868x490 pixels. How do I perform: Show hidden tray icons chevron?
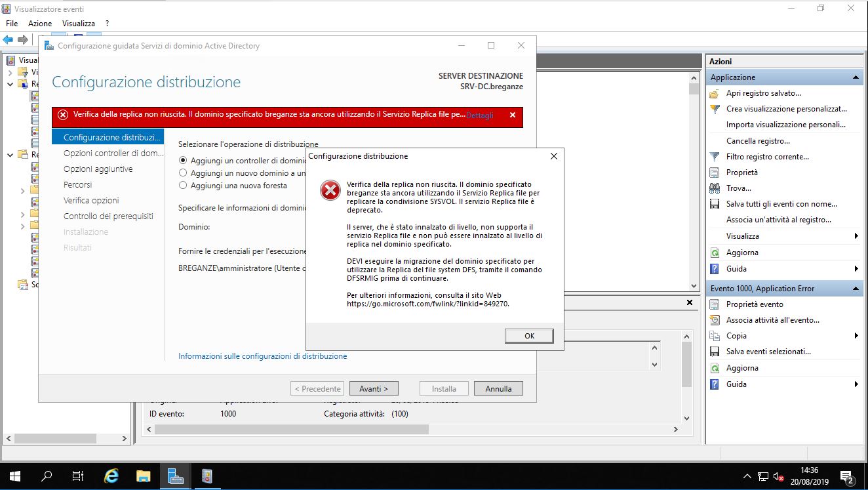747,476
